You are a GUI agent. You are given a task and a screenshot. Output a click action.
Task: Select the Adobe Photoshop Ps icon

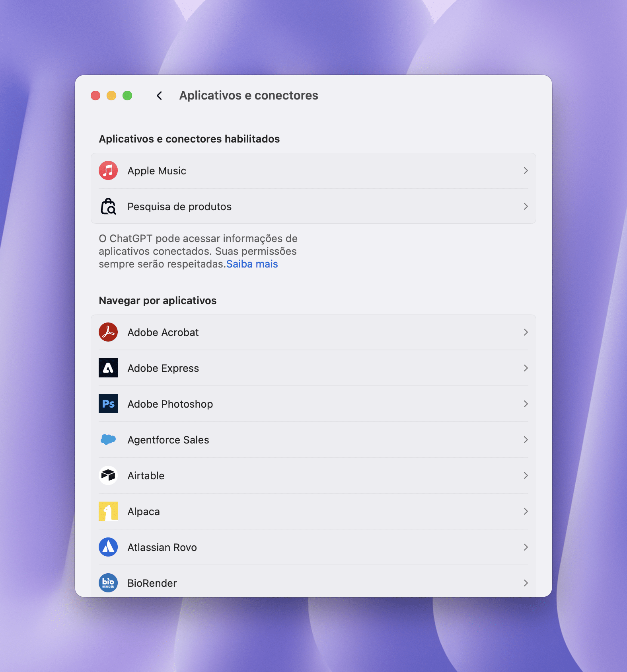108,404
